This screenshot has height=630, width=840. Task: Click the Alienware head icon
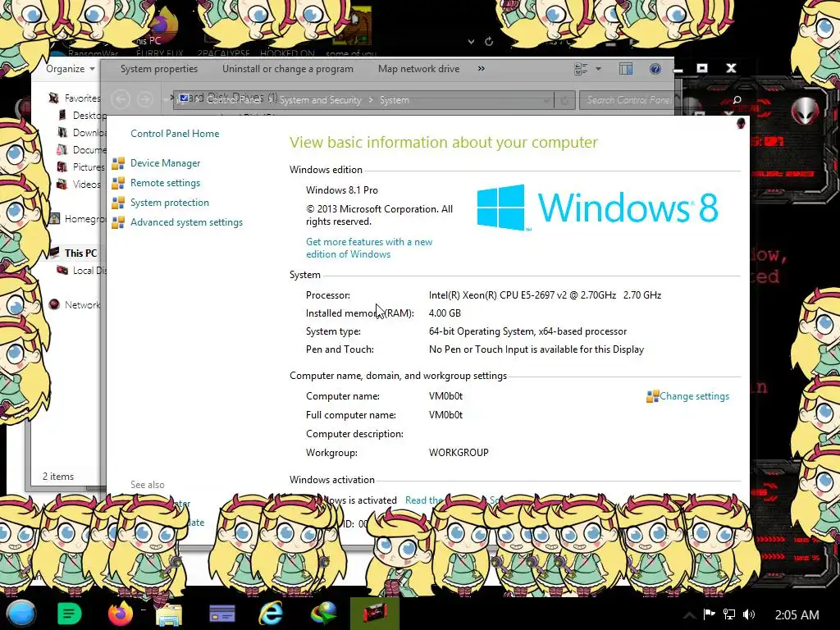pos(806,111)
